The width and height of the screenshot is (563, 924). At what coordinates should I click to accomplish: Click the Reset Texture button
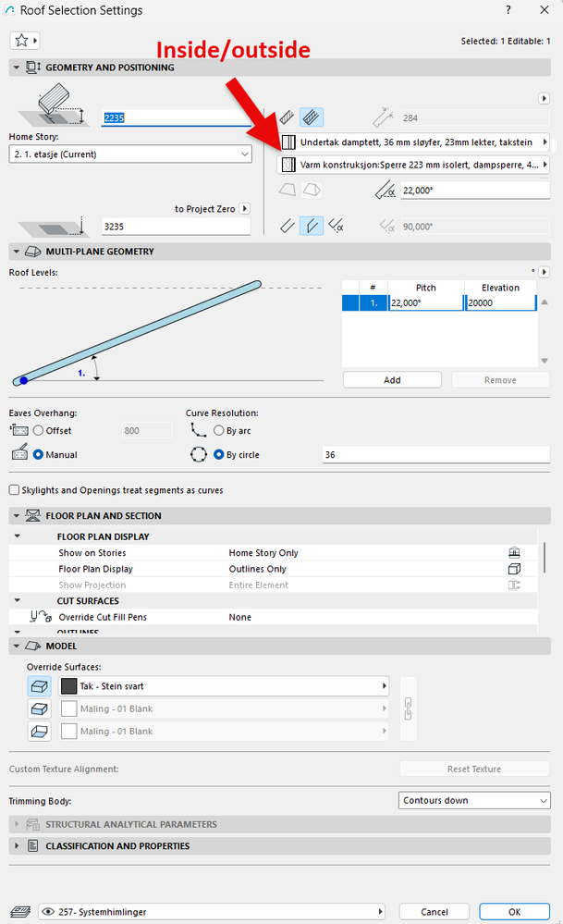pos(474,769)
